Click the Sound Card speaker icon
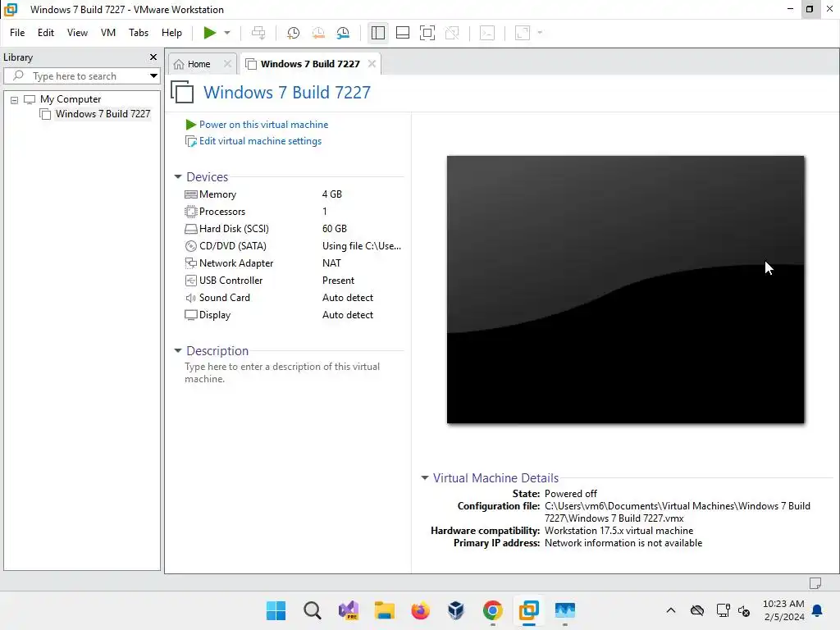 click(190, 298)
